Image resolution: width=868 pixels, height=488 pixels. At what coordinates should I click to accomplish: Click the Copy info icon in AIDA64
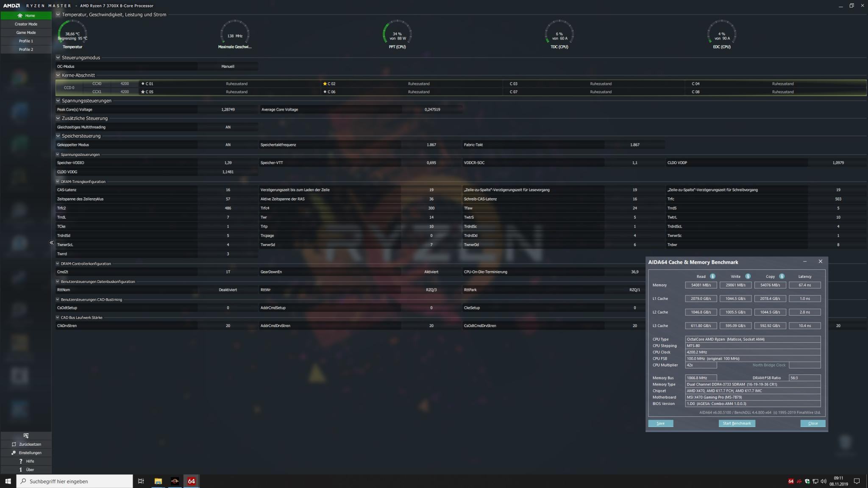(782, 276)
